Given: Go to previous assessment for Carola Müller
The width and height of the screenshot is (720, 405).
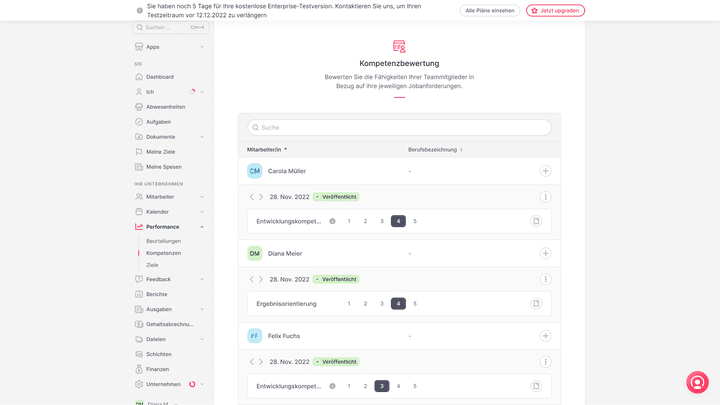Looking at the screenshot, I should (x=252, y=197).
